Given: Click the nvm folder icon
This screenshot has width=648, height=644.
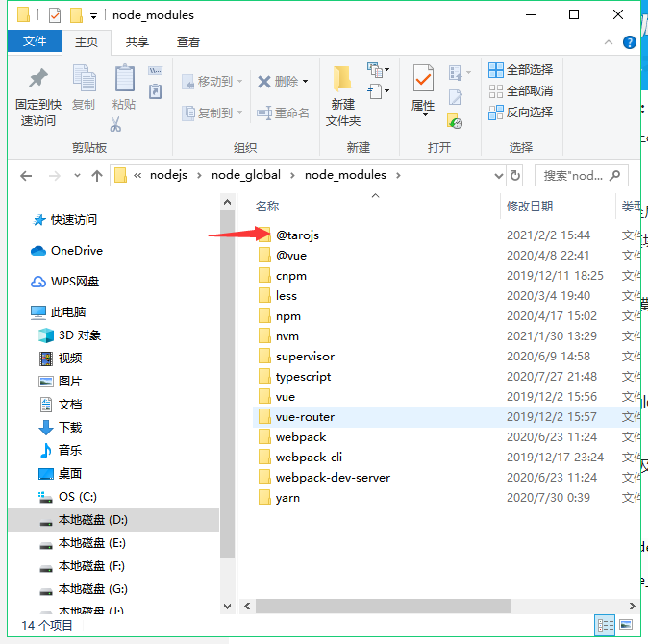Looking at the screenshot, I should coord(264,335).
